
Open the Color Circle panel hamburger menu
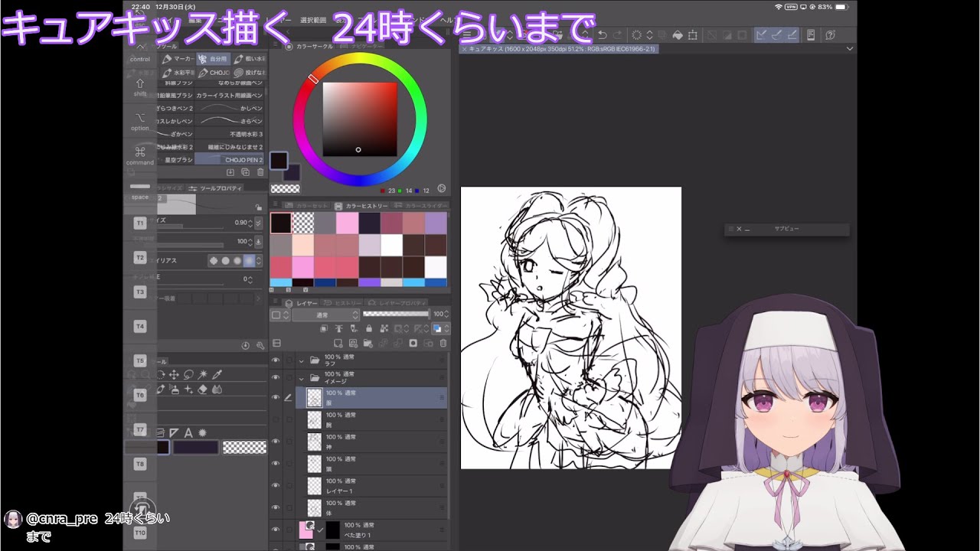tap(276, 46)
